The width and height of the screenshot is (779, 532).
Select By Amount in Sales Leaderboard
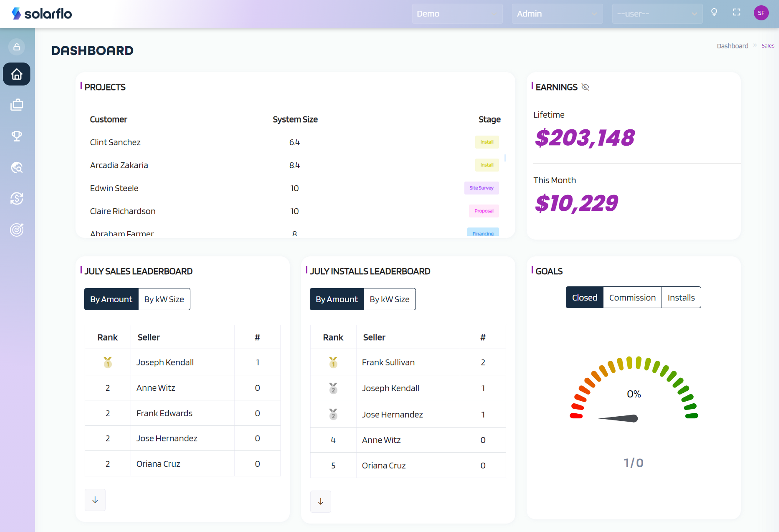click(x=111, y=299)
